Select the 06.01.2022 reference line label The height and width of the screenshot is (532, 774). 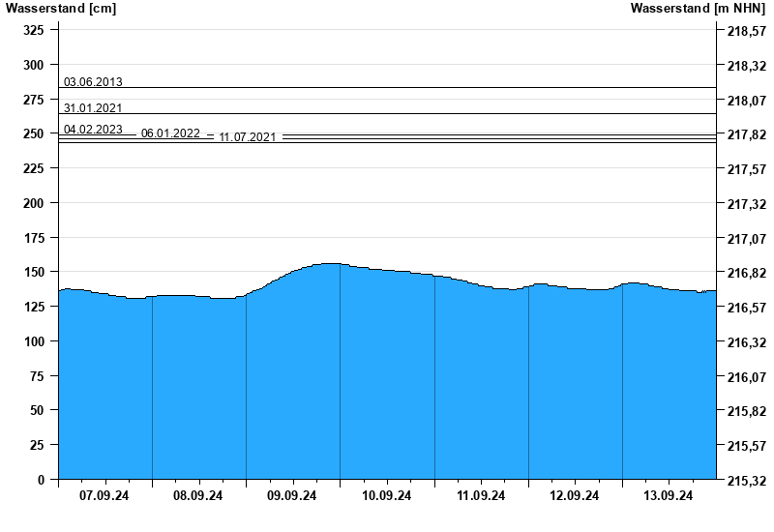click(x=170, y=133)
